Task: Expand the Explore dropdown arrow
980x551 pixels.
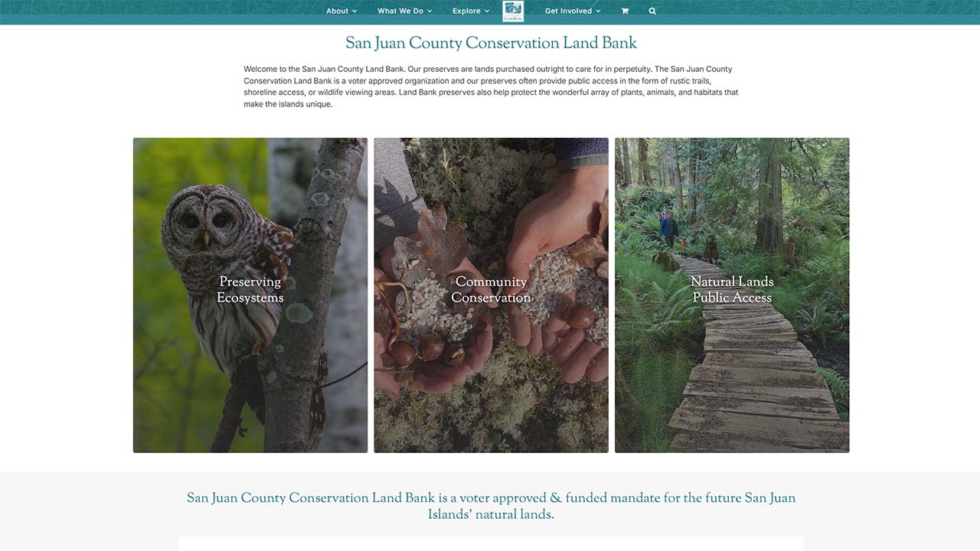Action: (487, 11)
